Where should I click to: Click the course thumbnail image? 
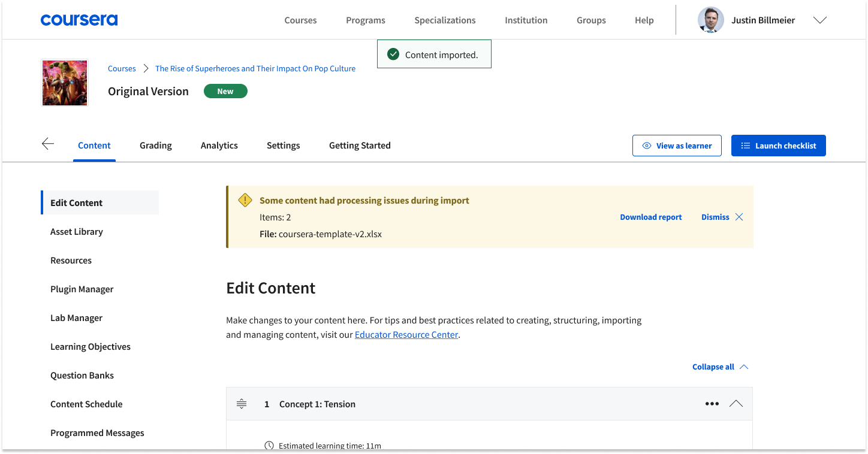[65, 83]
